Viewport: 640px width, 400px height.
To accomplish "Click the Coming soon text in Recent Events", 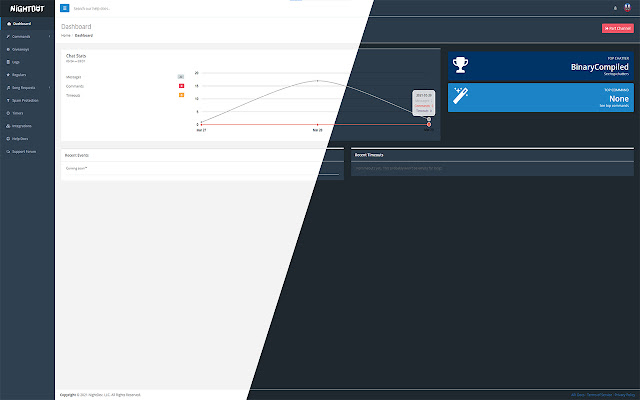I will point(76,169).
